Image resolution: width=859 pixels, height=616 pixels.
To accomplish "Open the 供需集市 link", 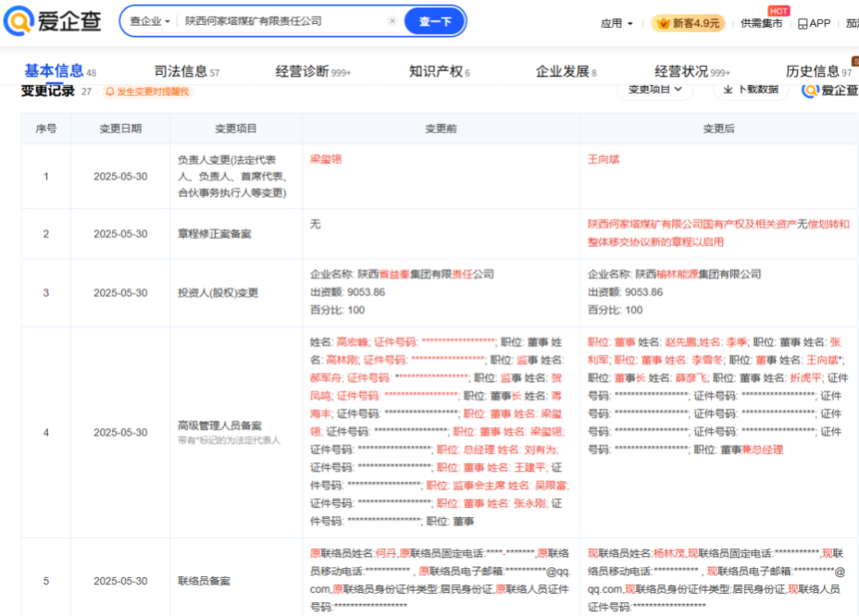I will click(761, 23).
